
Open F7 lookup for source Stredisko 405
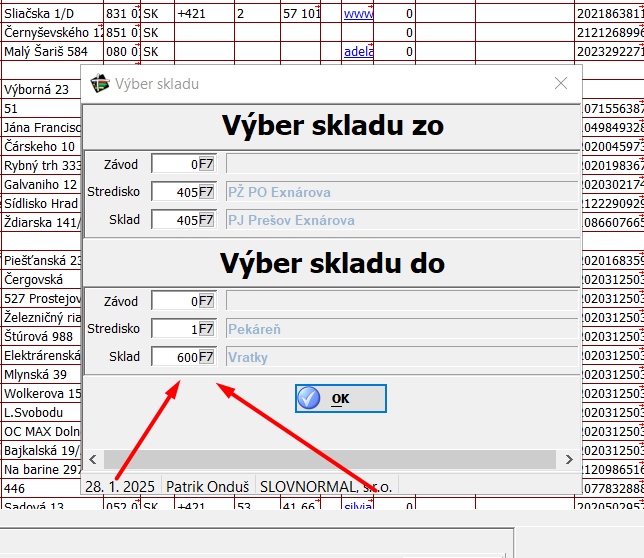point(206,192)
